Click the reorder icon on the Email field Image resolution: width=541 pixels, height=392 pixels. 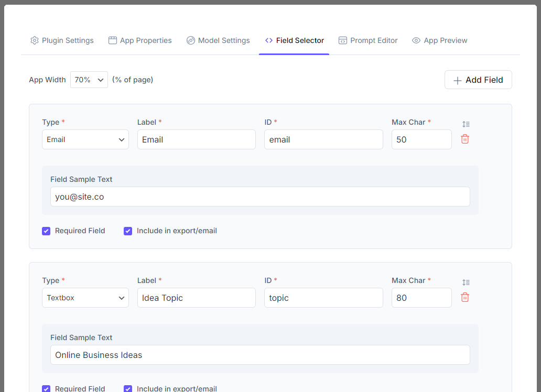466,124
